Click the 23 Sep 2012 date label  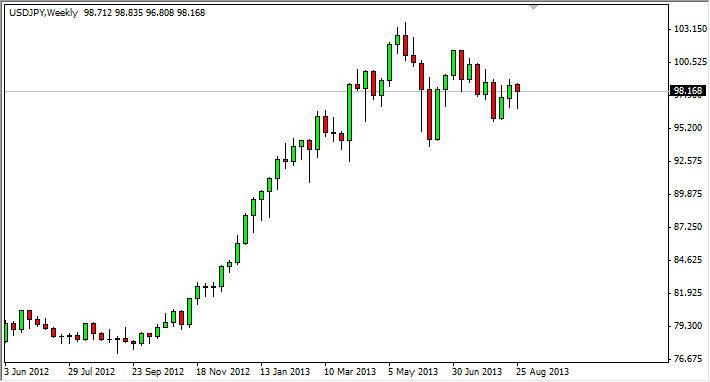(x=158, y=372)
